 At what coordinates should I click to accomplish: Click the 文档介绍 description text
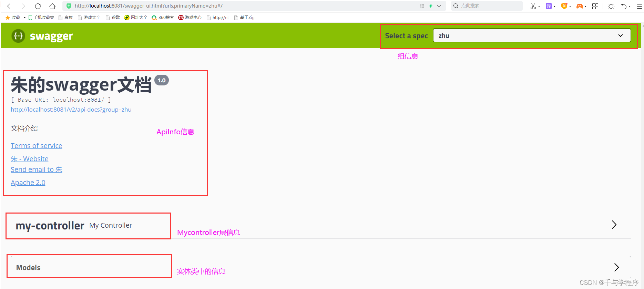(x=24, y=128)
